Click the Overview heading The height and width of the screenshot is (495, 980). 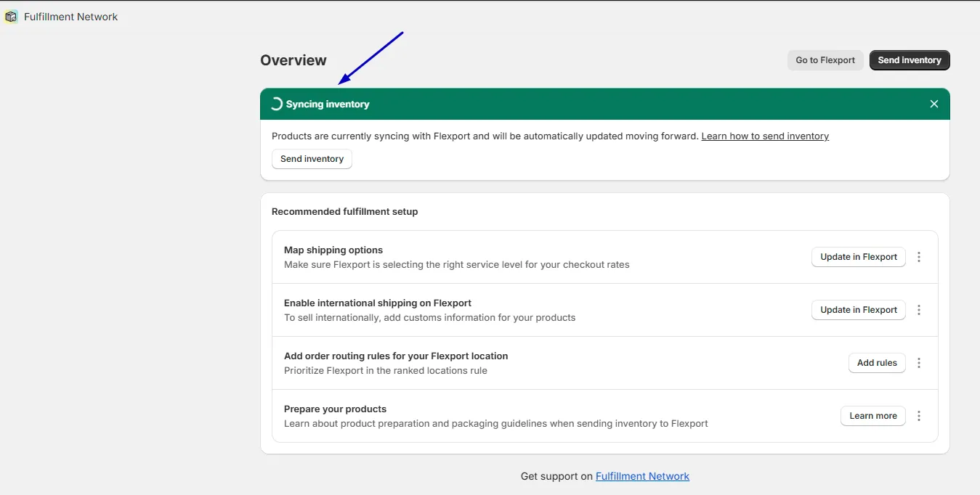[x=293, y=60]
